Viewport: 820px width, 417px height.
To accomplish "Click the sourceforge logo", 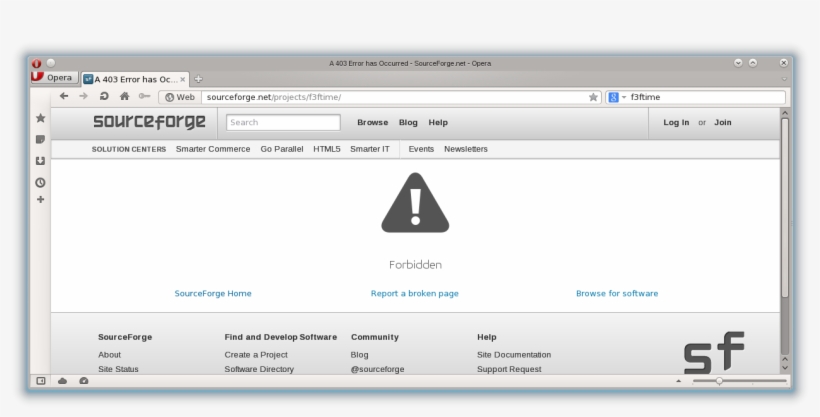I will (150, 121).
